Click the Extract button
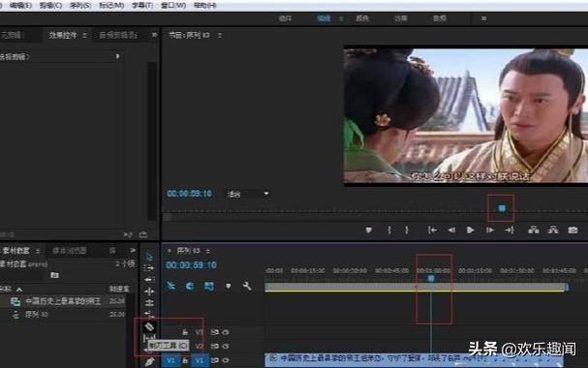Viewport: 588px width, 368px height. [553, 230]
